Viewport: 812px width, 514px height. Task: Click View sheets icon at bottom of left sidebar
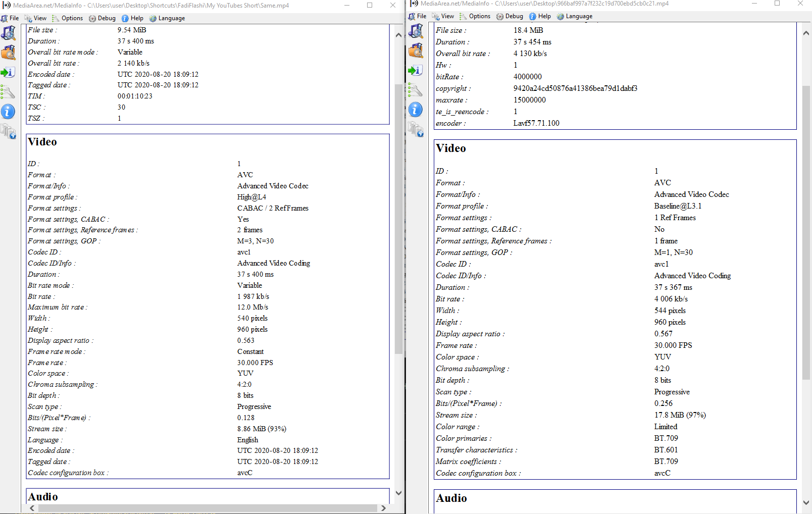(8, 131)
